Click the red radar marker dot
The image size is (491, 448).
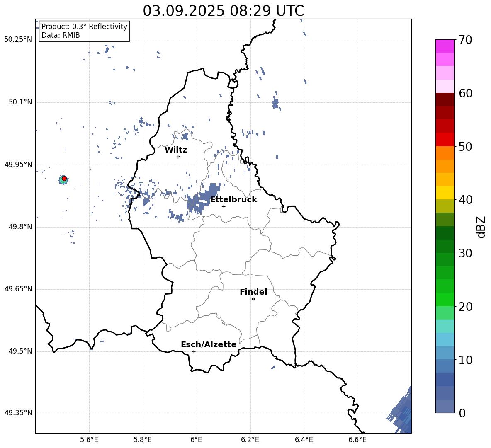64,179
